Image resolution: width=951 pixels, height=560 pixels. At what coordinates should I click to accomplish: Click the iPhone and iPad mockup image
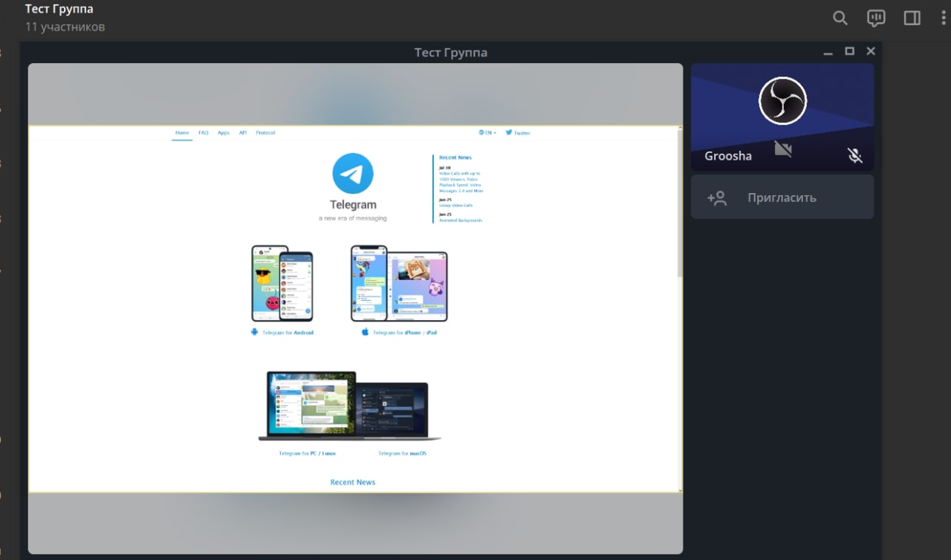coord(399,283)
